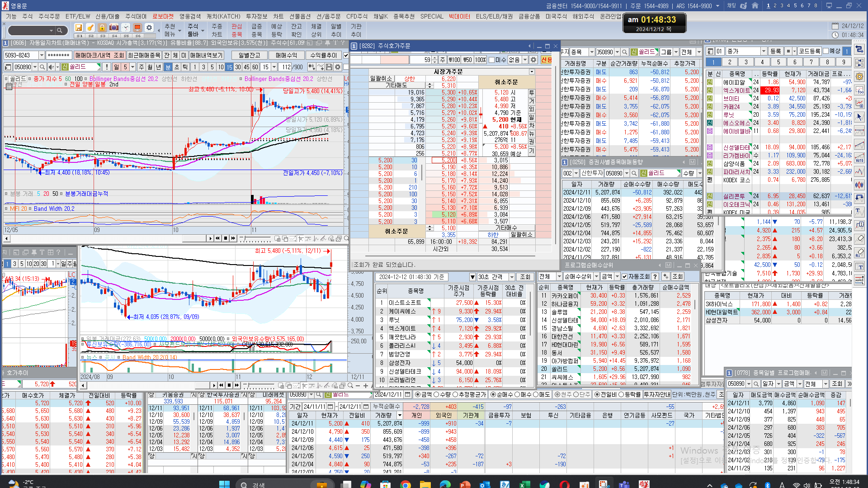This screenshot has height=488, width=868.
Task: Open the 수량 dropdown in securities firm panel
Action: coord(699,173)
